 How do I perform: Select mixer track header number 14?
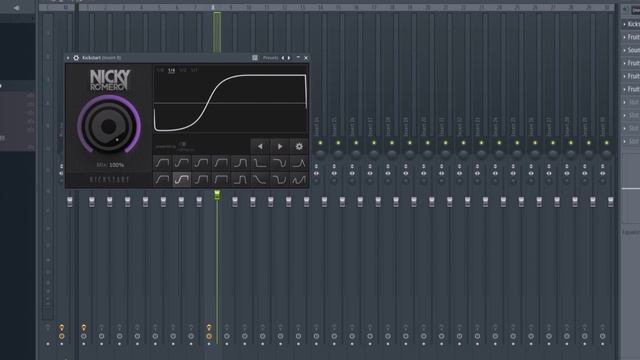click(x=320, y=8)
